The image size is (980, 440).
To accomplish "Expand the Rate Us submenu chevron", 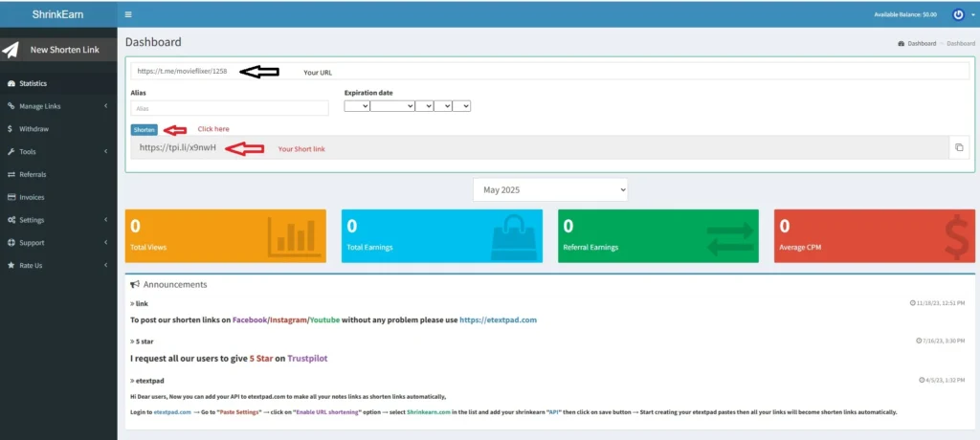I will [x=105, y=265].
